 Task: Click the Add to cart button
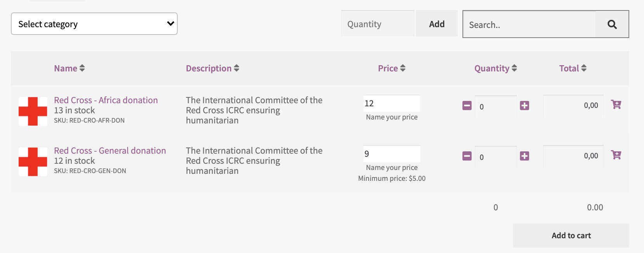coord(571,236)
